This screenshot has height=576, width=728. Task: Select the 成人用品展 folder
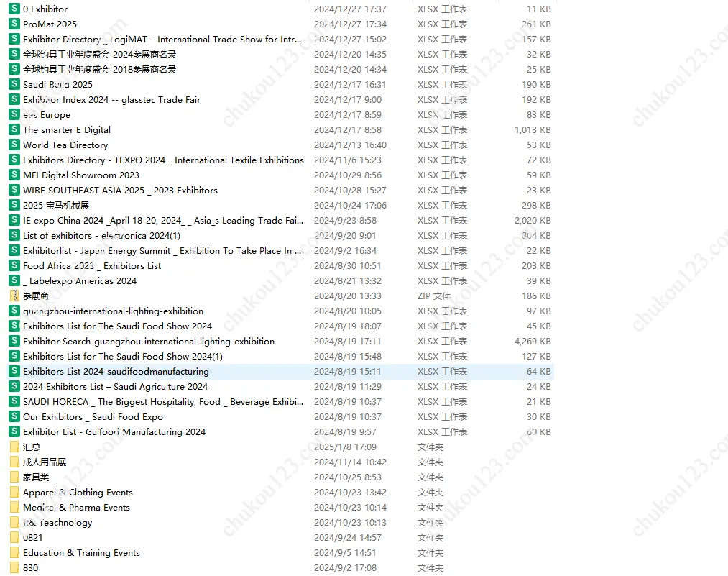click(45, 462)
